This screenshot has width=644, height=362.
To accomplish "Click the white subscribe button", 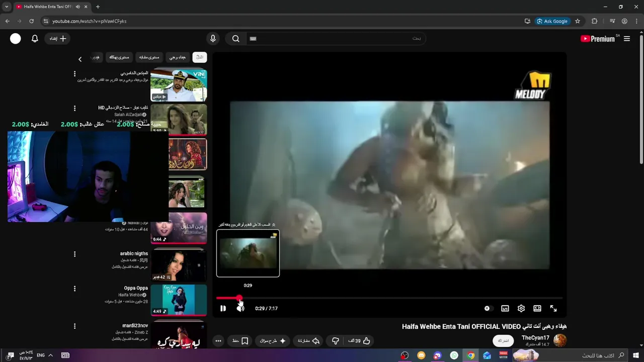I will [503, 340].
